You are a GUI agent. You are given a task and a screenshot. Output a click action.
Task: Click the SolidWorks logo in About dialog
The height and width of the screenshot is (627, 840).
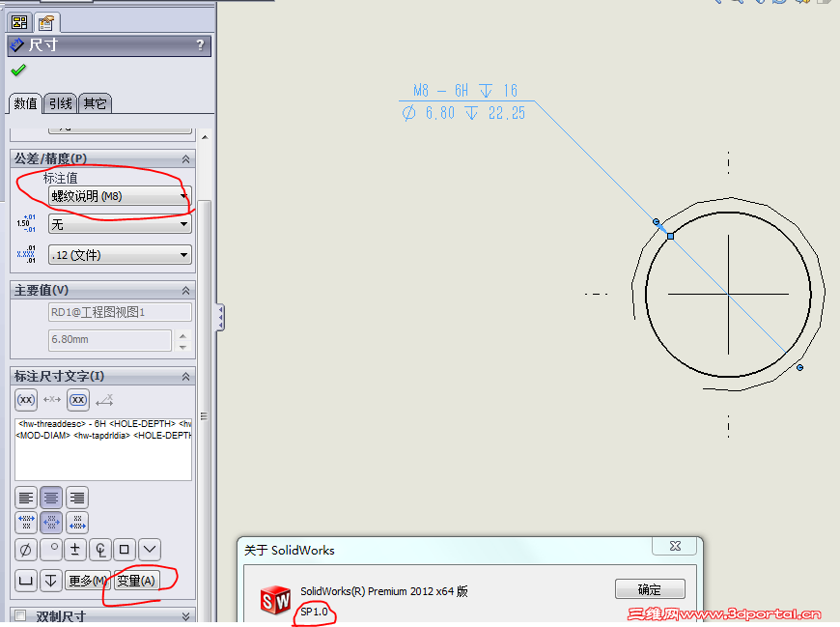coord(275,600)
